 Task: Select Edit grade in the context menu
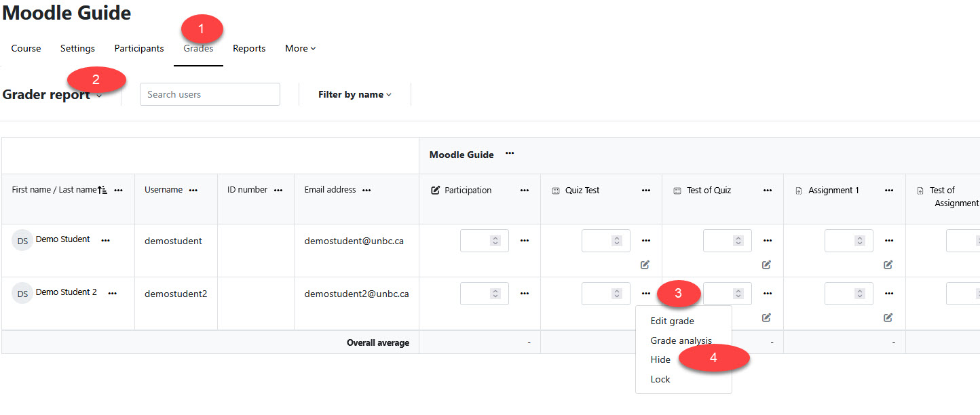click(672, 321)
